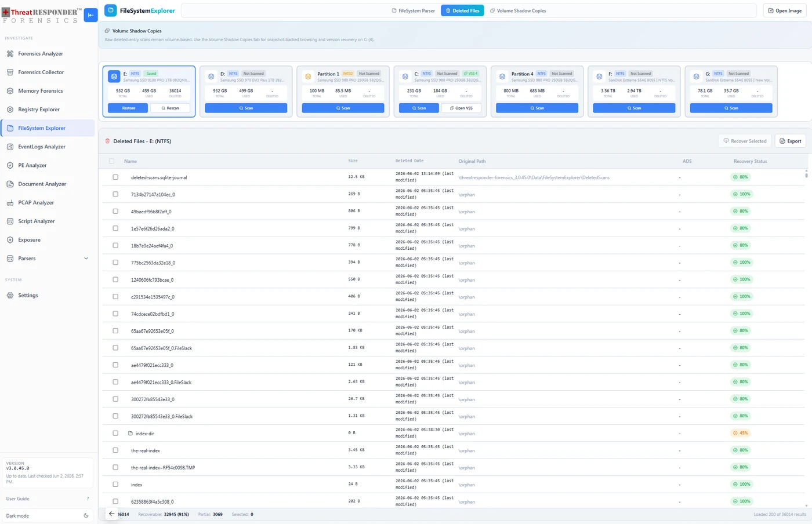Click the PCAP Analyzer sidebar icon

pyautogui.click(x=10, y=202)
